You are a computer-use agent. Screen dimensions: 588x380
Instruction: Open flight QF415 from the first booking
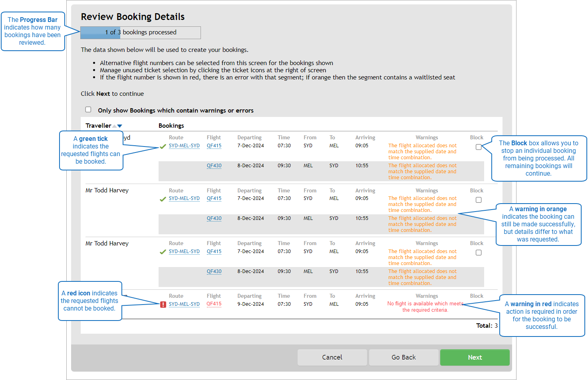tap(214, 146)
